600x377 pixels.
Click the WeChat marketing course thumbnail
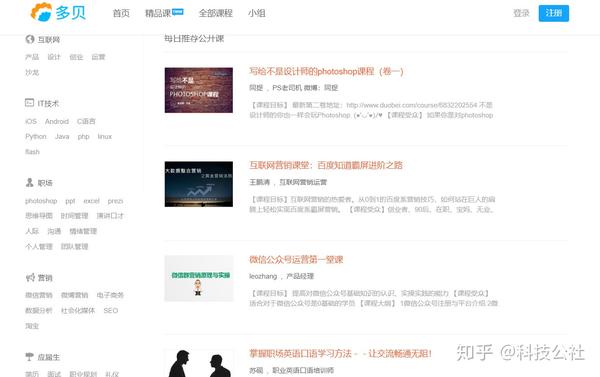pyautogui.click(x=199, y=278)
